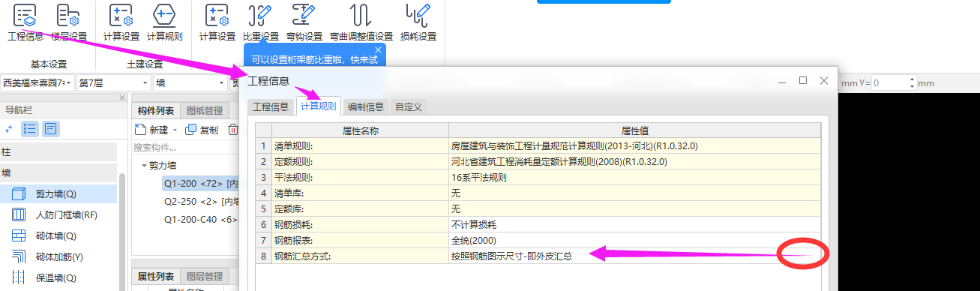Click the delete trash icon

[x=233, y=130]
